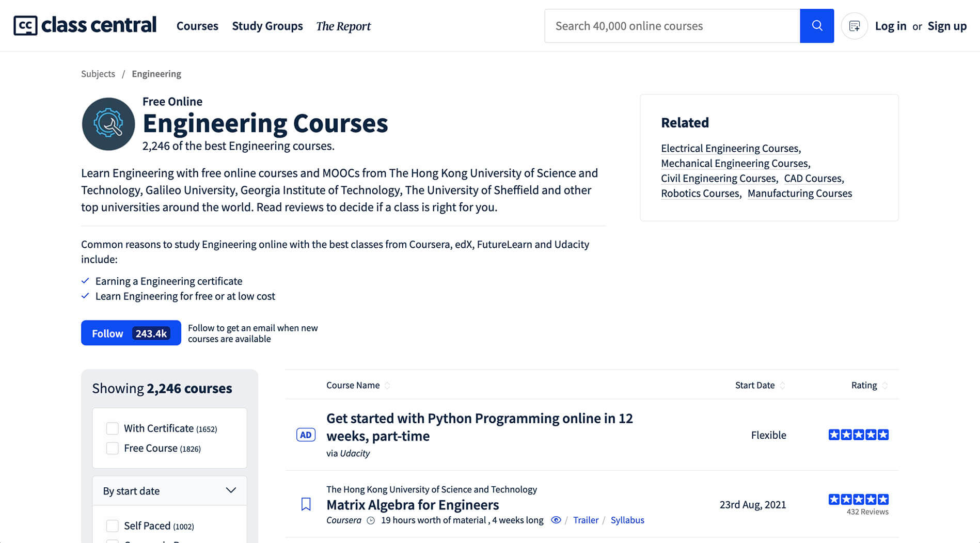Go to Subjects breadcrumb
980x543 pixels.
[x=98, y=74]
